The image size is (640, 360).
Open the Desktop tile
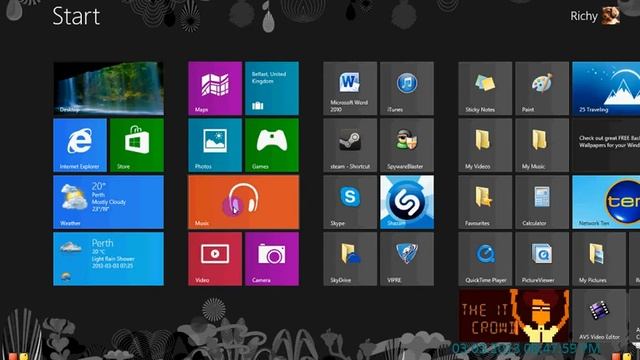point(108,88)
